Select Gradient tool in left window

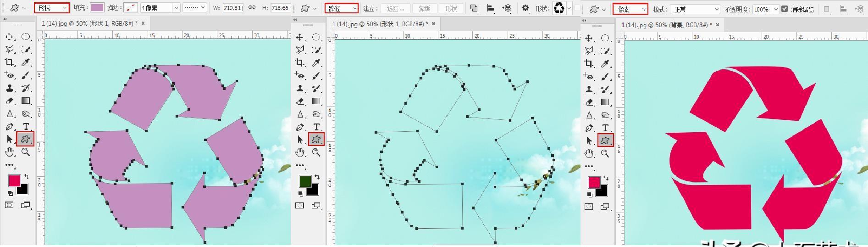point(26,101)
